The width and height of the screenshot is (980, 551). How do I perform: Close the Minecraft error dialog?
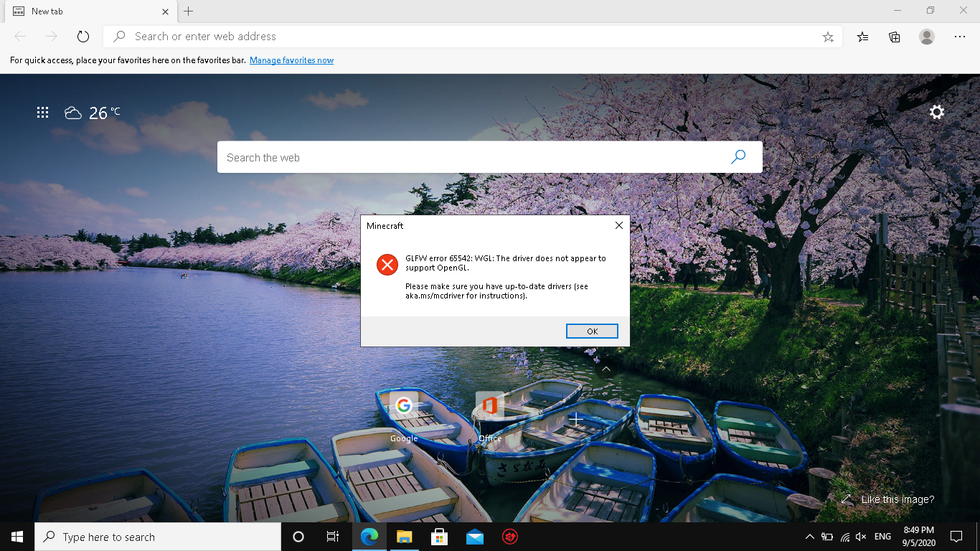point(619,225)
